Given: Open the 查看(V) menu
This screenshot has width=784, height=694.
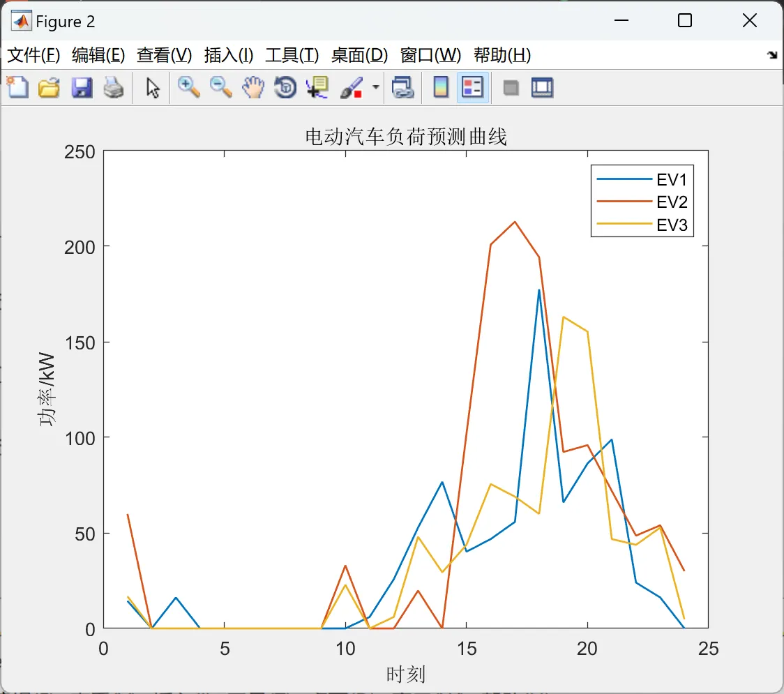Looking at the screenshot, I should point(164,55).
